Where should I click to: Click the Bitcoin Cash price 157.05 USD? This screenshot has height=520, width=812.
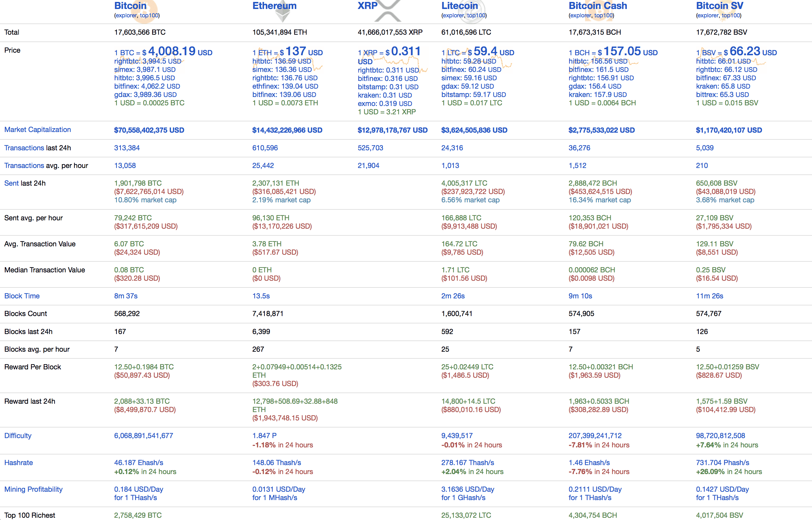click(613, 52)
